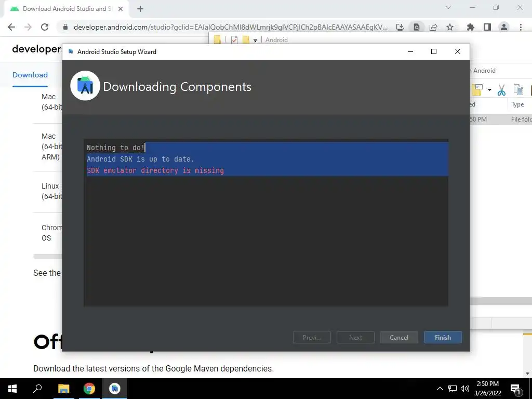Click the properties checkmark icon in Explorer title

[234, 40]
